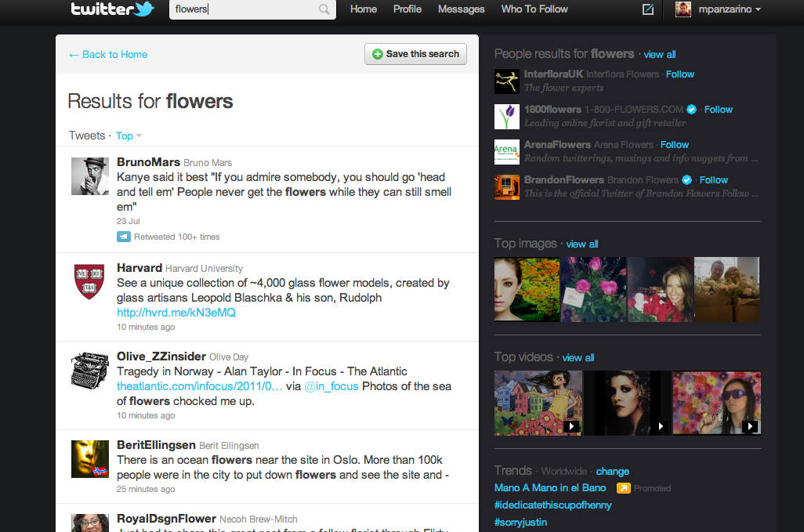
Task: Open Mano A Mano in el Bano trend
Action: (549, 488)
